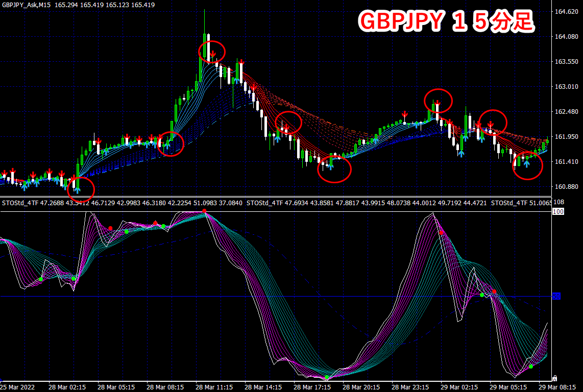
Task: Click green stochastic dot near 29 Mar 08:15
Action: 531,366
